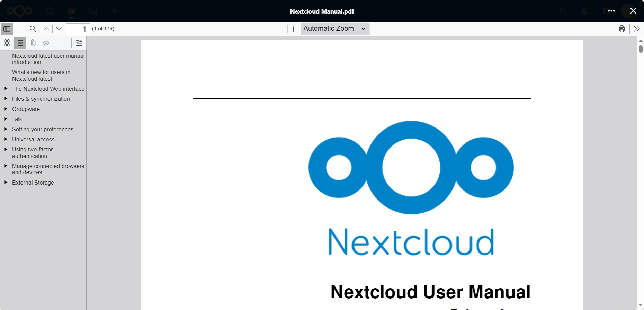This screenshot has width=644, height=310.
Task: Expand 'Using two-factor authentication' section
Action: (6, 149)
